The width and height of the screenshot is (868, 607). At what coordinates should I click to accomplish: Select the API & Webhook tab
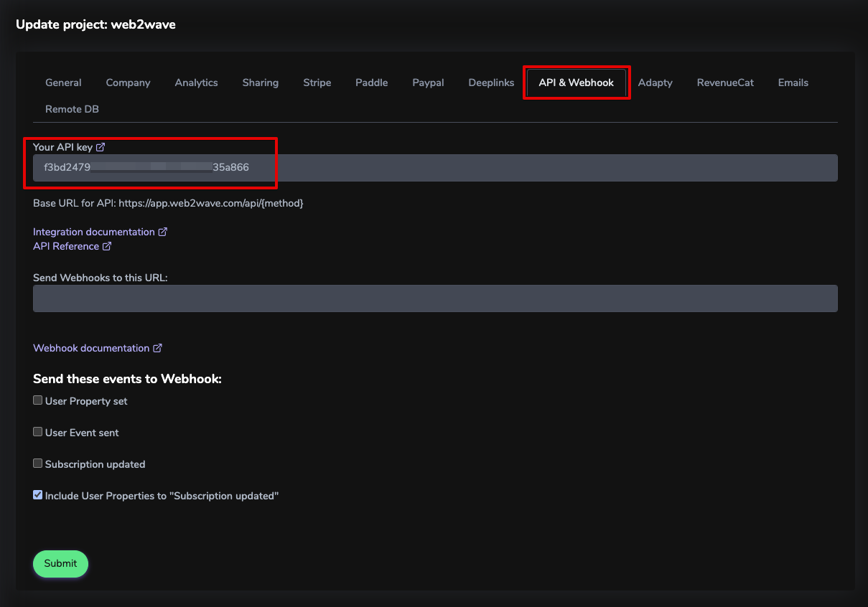(577, 83)
